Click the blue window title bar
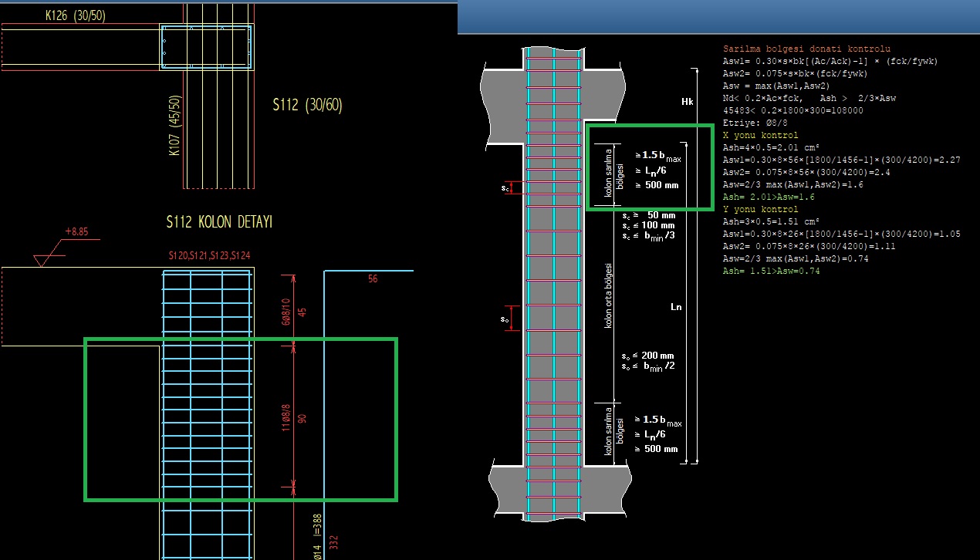 (x=718, y=17)
